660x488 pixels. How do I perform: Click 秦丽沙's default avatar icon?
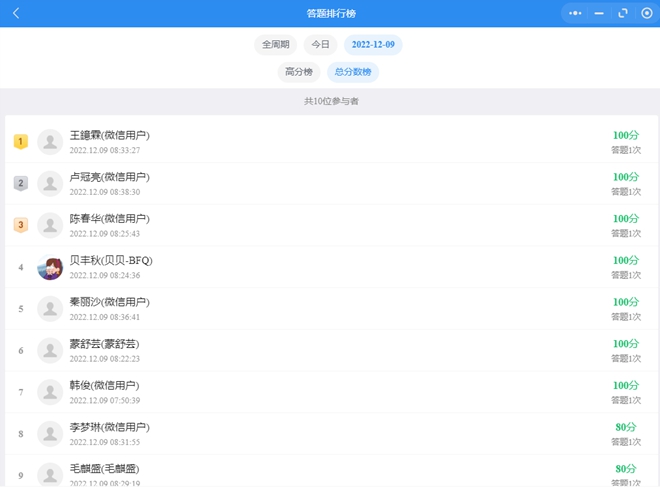tap(50, 309)
